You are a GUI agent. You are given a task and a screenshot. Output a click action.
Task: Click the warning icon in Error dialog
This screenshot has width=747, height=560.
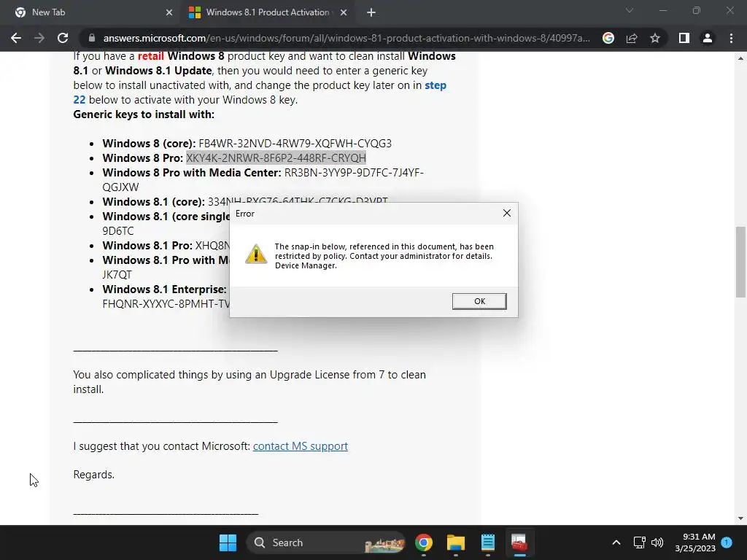point(256,254)
